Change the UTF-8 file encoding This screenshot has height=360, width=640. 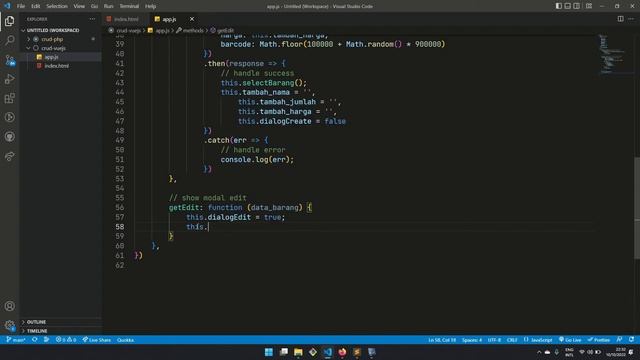pos(494,340)
